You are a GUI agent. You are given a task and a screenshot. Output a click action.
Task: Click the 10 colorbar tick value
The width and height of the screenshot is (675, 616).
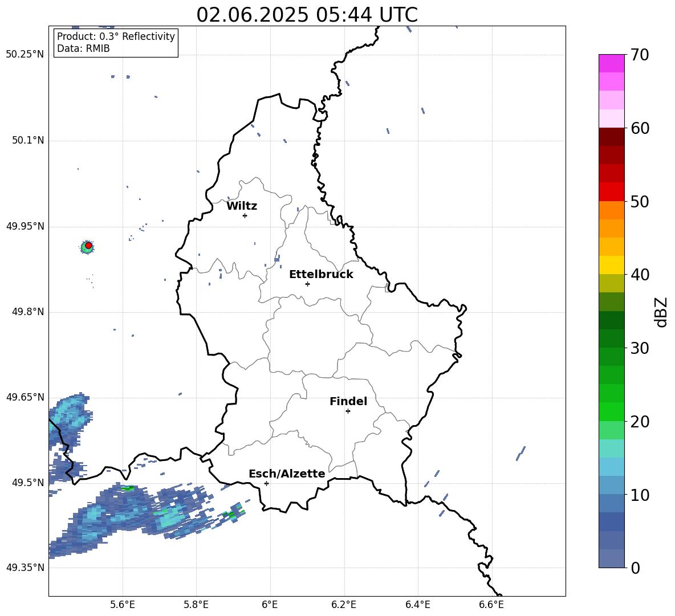tap(640, 495)
